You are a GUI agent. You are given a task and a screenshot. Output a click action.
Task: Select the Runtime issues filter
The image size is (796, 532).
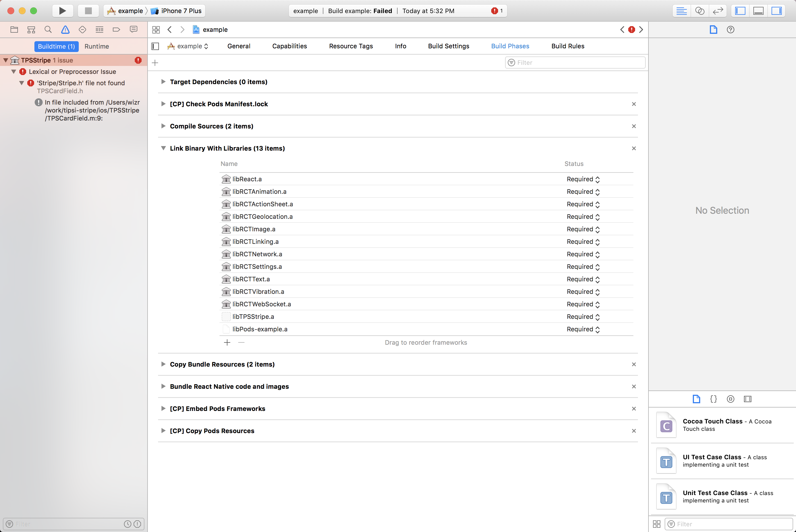tap(97, 47)
